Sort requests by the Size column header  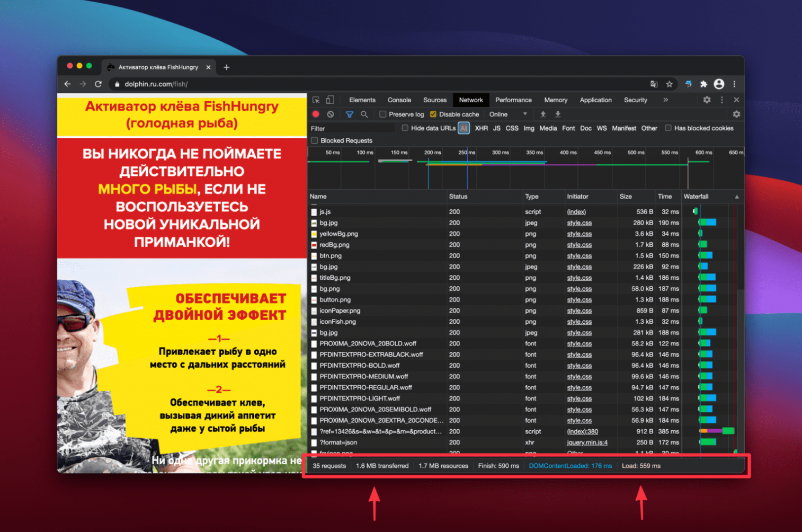tap(636, 197)
